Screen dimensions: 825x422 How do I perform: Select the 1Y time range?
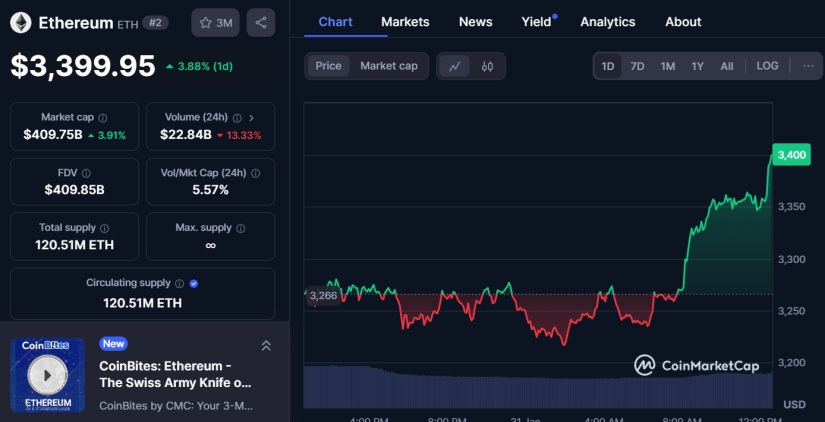click(697, 66)
